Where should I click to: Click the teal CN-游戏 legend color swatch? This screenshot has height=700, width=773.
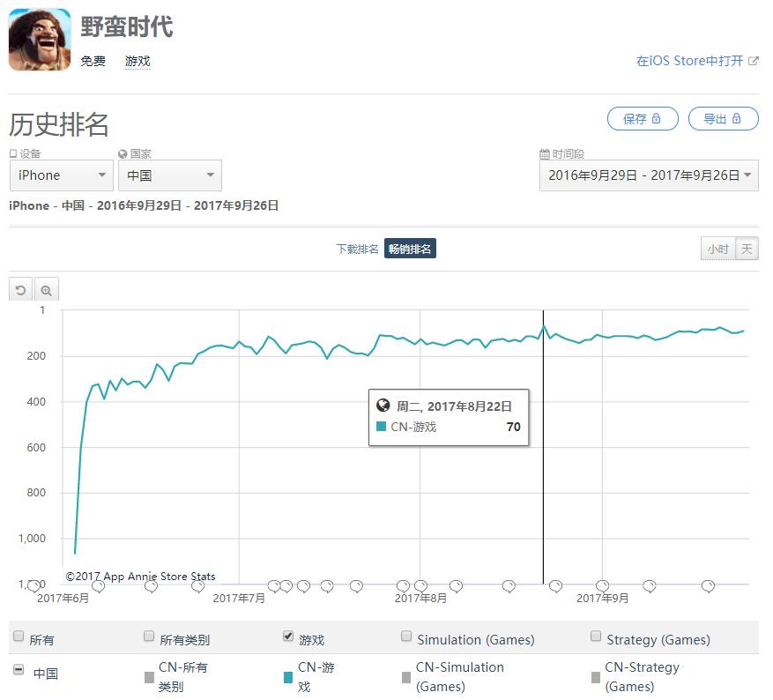[288, 678]
